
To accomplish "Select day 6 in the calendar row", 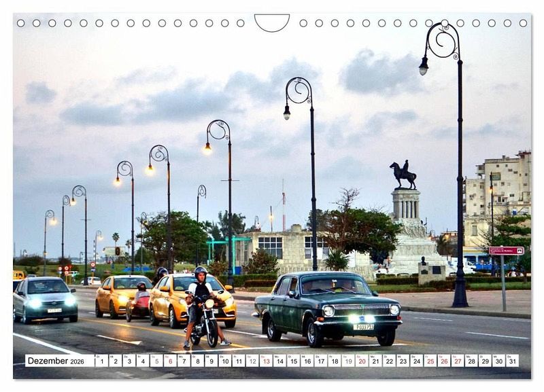I will point(170,361).
